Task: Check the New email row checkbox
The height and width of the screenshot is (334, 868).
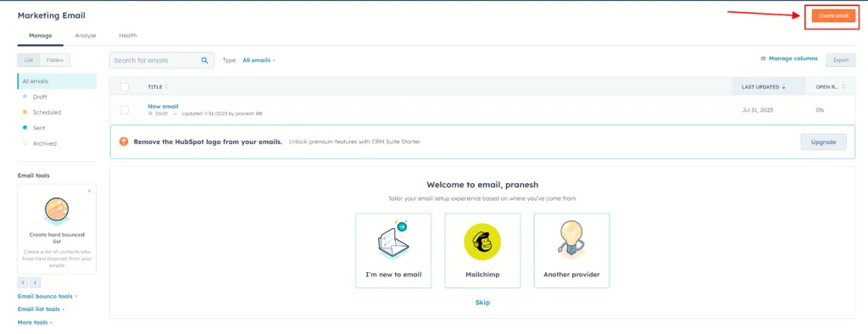Action: (125, 110)
